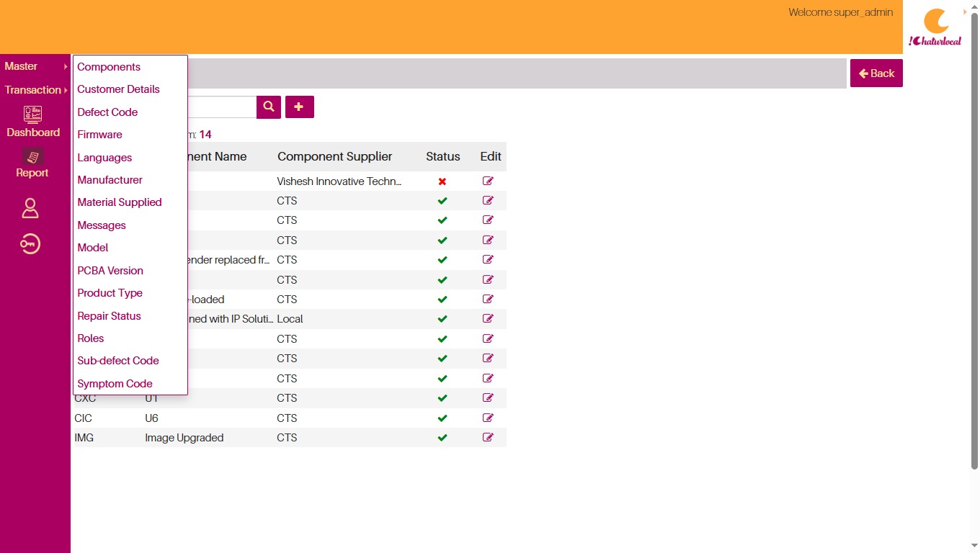
Task: Choose Firmware in the menu
Action: pos(99,135)
